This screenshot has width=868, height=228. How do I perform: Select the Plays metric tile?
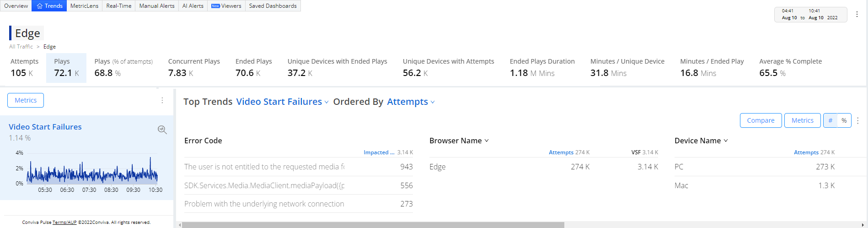click(66, 68)
